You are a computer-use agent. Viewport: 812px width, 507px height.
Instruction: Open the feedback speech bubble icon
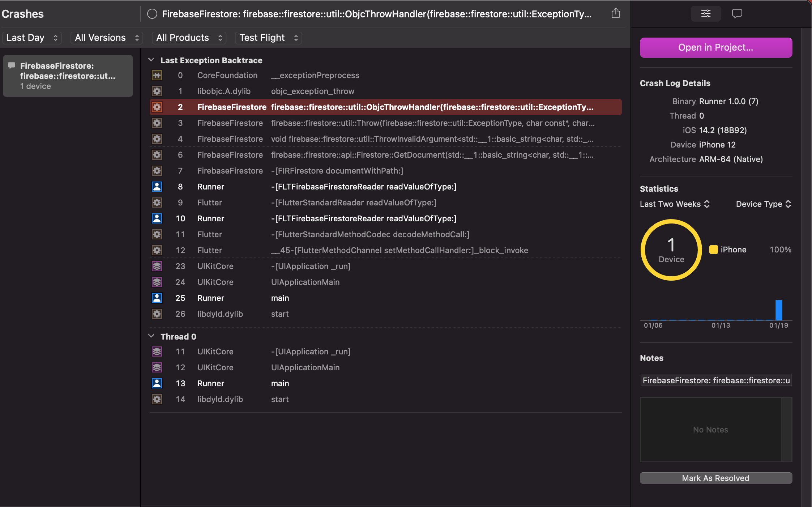[737, 14]
